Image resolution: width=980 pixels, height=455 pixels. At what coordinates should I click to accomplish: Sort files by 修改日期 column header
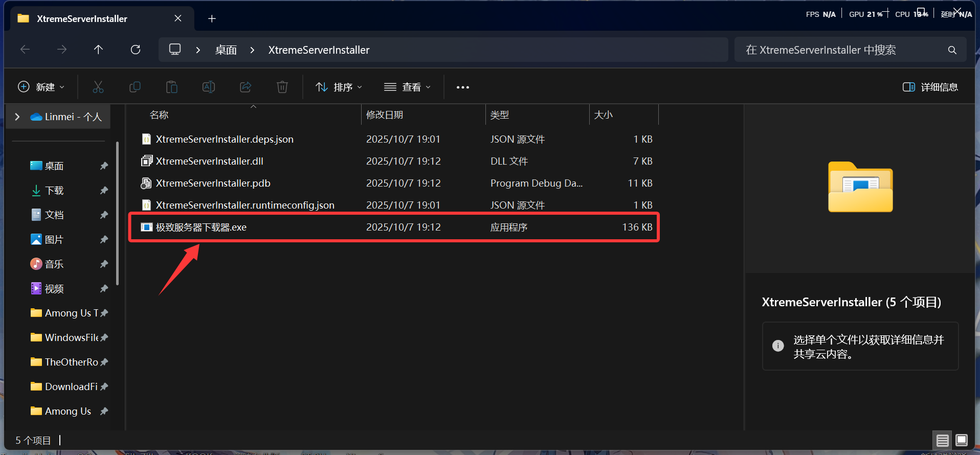pos(385,115)
